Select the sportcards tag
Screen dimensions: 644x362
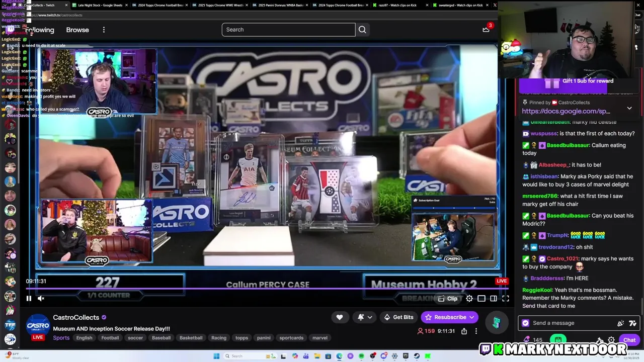point(291,338)
